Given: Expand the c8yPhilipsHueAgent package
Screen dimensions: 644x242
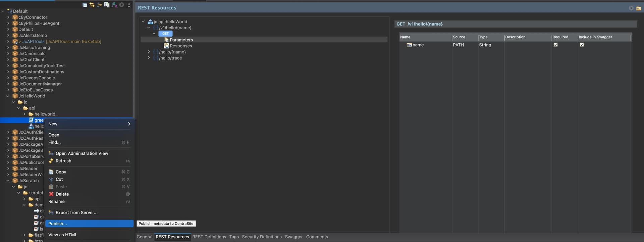Looking at the screenshot, I should tap(8, 23).
